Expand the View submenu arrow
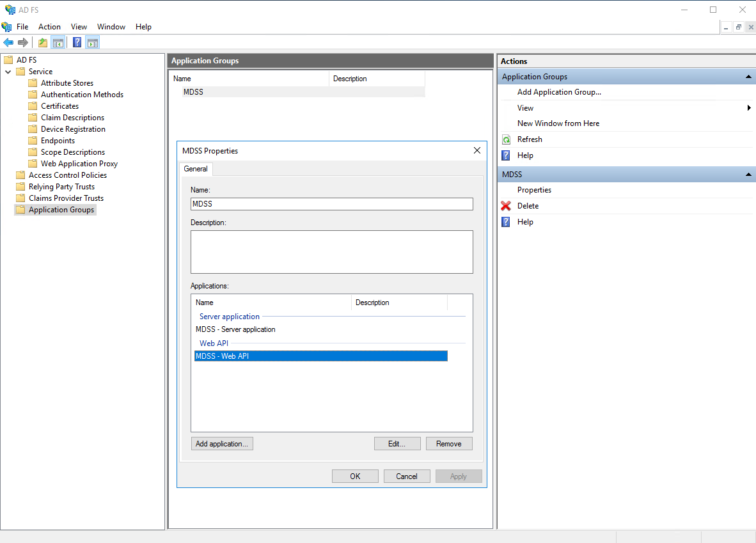Viewport: 756px width, 543px height. coord(749,107)
